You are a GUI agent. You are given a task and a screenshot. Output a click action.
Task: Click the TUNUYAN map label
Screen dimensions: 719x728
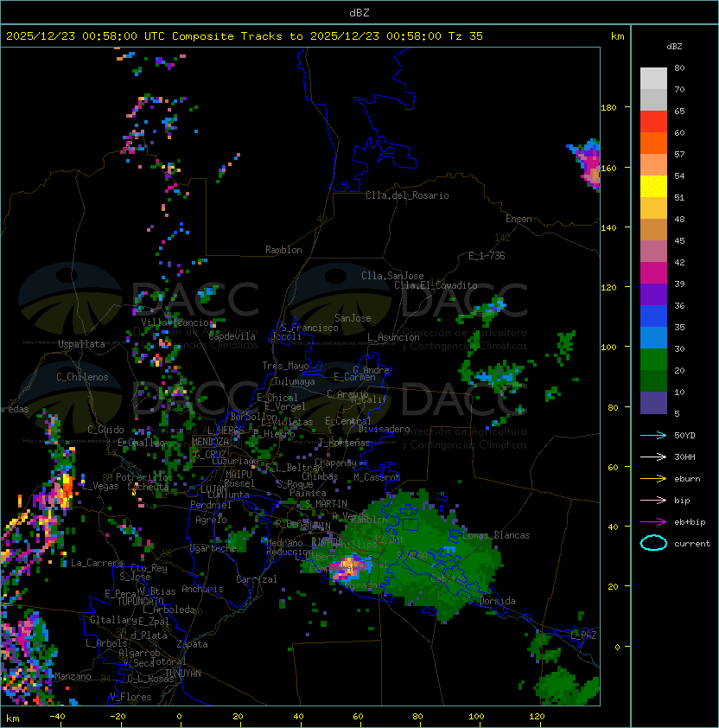click(183, 674)
